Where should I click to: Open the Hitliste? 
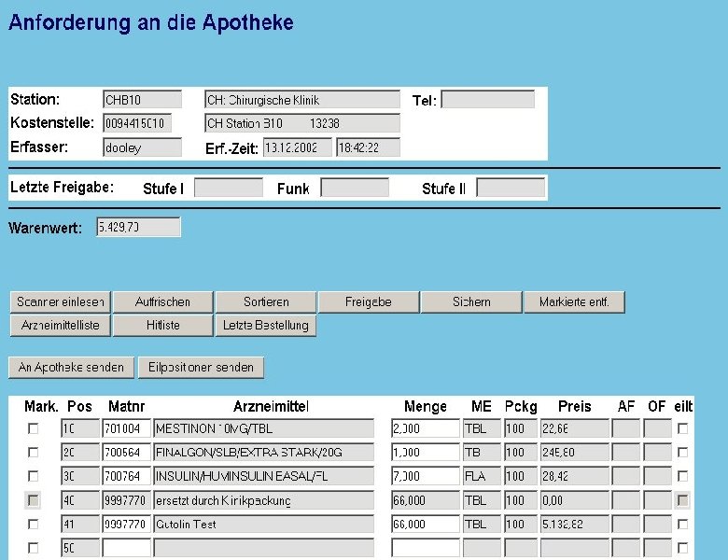163,326
